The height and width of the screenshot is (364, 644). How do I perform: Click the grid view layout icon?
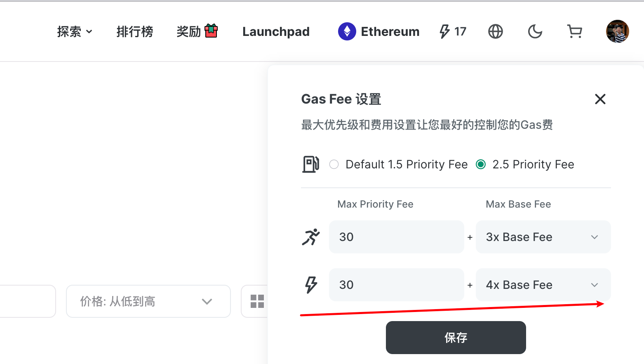tap(257, 301)
